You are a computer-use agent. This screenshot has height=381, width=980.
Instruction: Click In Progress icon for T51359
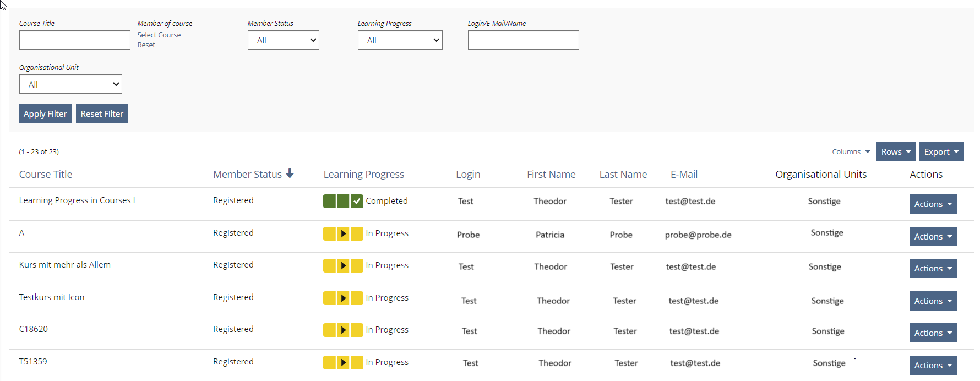click(x=343, y=362)
